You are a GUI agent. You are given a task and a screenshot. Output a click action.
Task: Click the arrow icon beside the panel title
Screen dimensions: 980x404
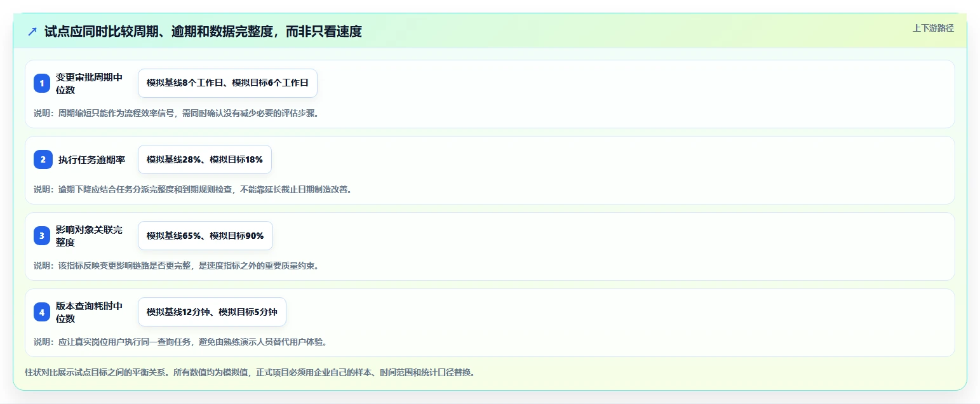[32, 32]
